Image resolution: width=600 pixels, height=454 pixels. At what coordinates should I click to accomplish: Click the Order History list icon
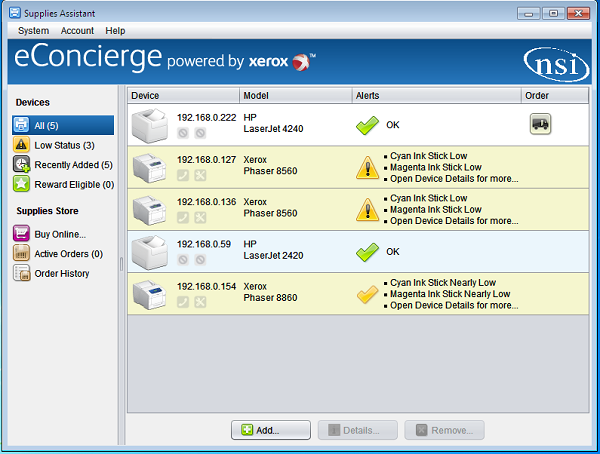coord(21,273)
